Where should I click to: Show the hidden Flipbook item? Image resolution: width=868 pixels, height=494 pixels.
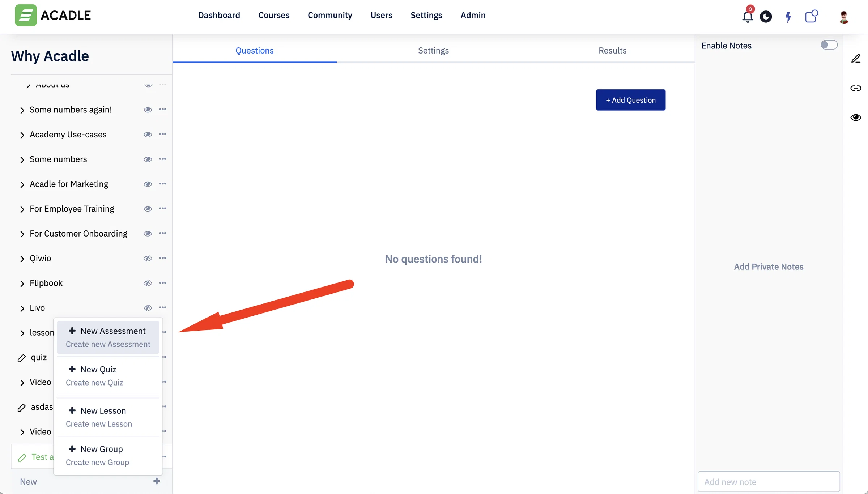pyautogui.click(x=148, y=283)
